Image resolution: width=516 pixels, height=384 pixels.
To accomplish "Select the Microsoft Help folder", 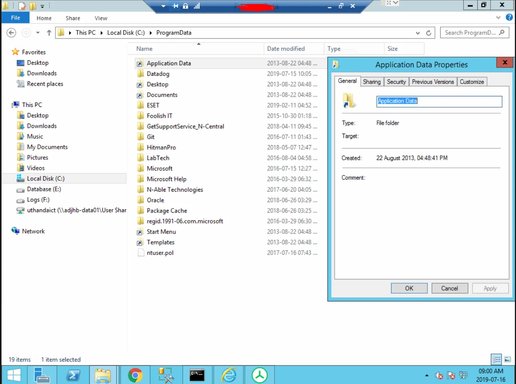I will (166, 179).
